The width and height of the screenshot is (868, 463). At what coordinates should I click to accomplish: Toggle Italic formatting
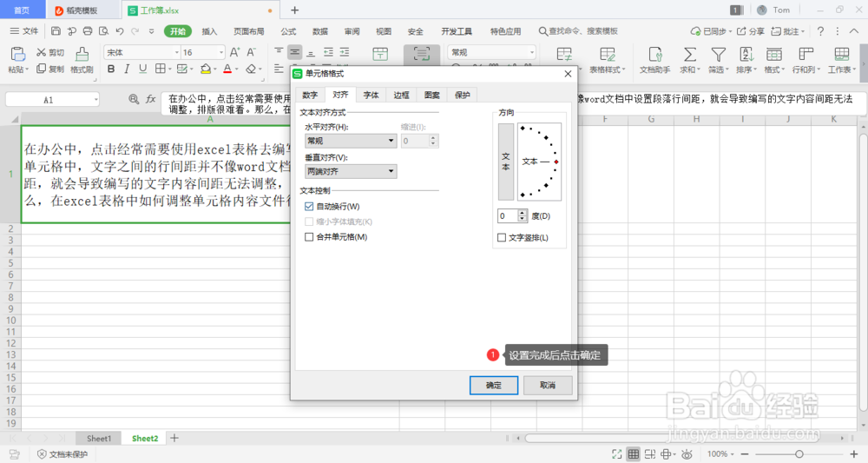click(x=127, y=69)
